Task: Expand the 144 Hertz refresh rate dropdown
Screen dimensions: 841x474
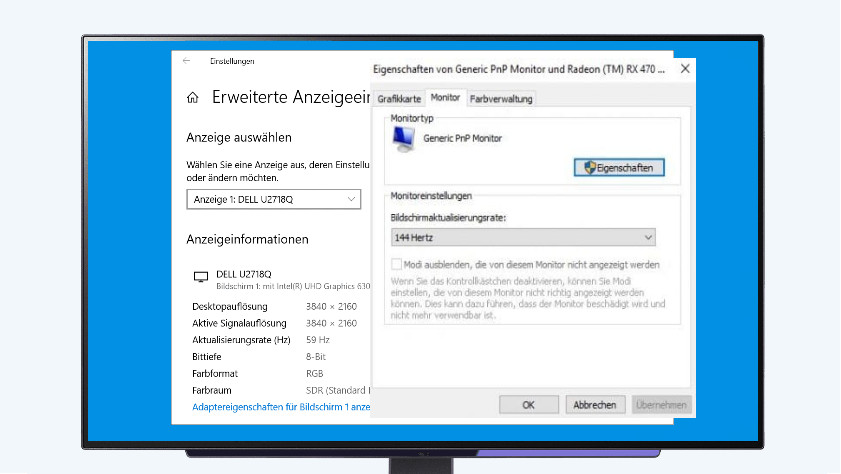Action: pos(522,237)
